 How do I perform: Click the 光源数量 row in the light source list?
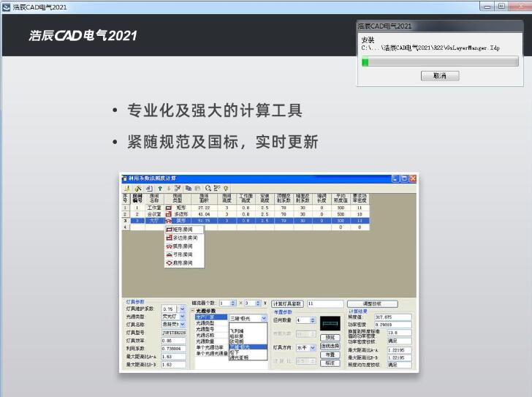[x=212, y=341]
